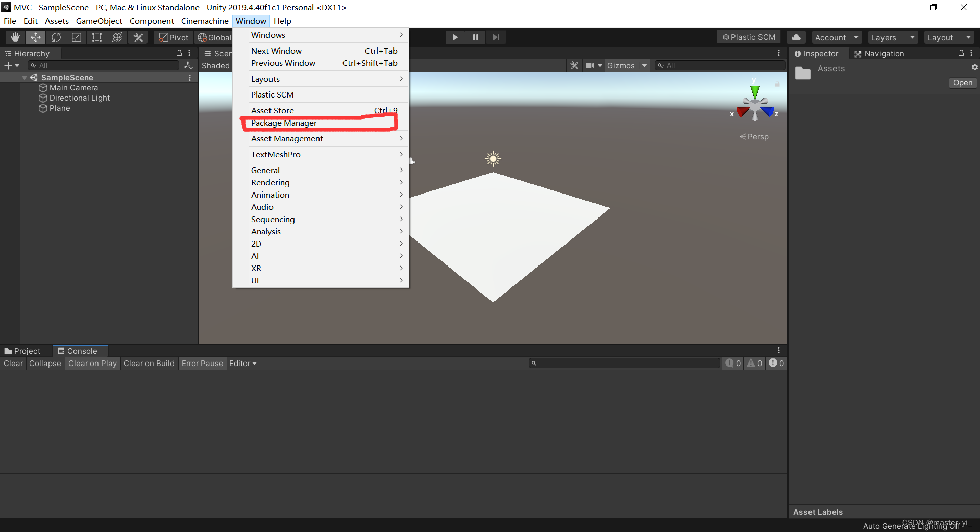This screenshot has width=980, height=532.
Task: Collapse SampleScene in Hierarchy
Action: click(x=24, y=78)
